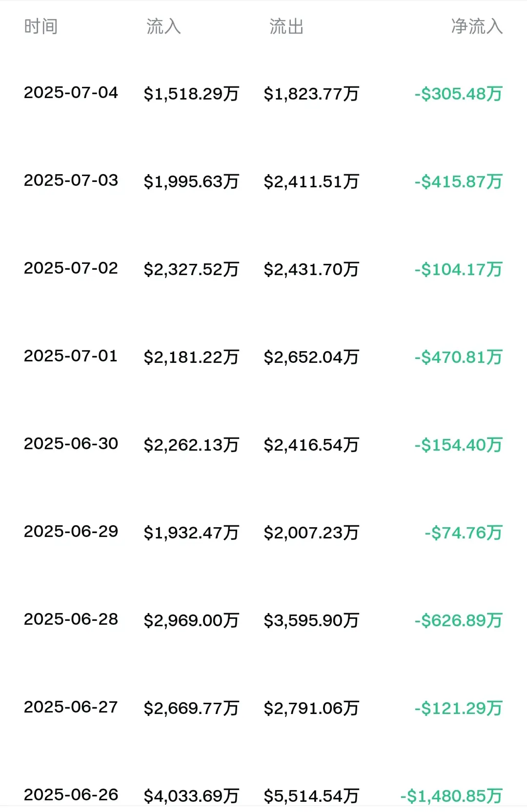Screen dimensions: 527x812
Task: Open the 2025-07-03 date row
Action: pyautogui.click(x=263, y=181)
